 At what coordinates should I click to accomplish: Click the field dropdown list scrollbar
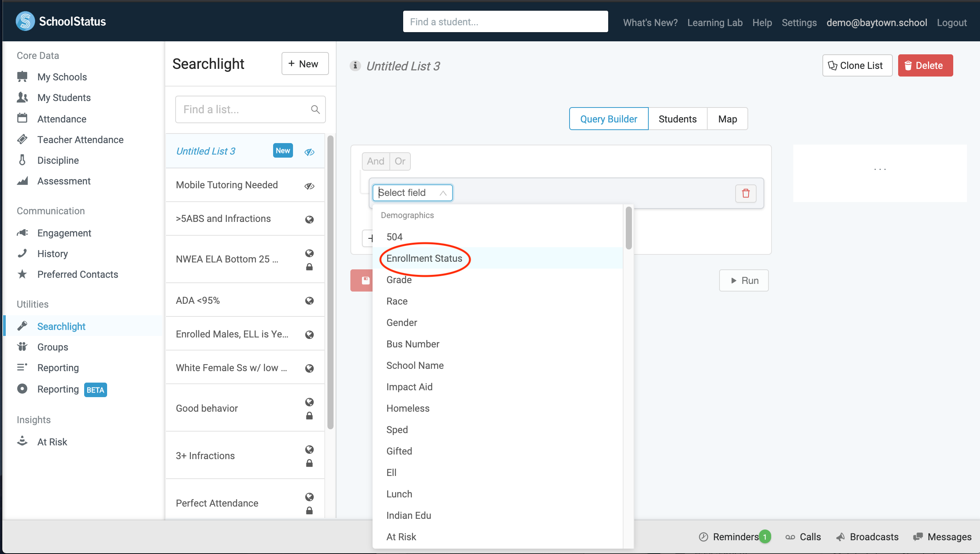click(x=628, y=228)
